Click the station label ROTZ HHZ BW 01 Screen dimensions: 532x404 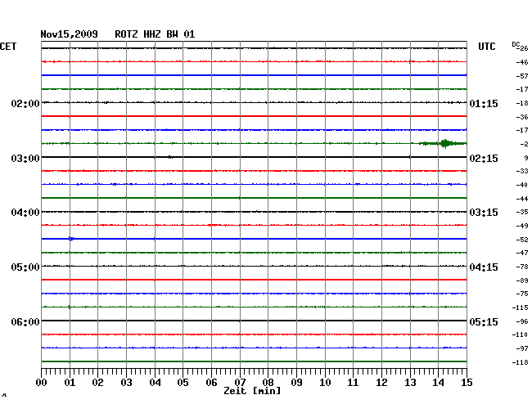[x=155, y=34]
